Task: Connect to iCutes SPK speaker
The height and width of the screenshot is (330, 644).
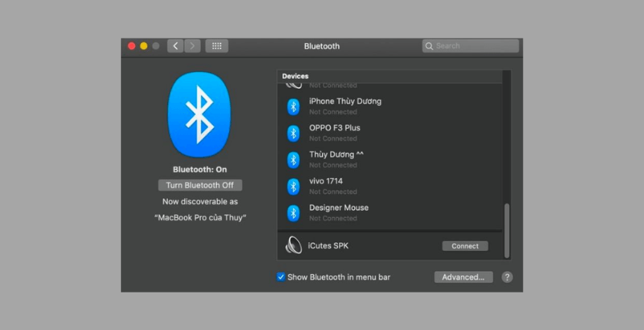Action: (x=465, y=246)
